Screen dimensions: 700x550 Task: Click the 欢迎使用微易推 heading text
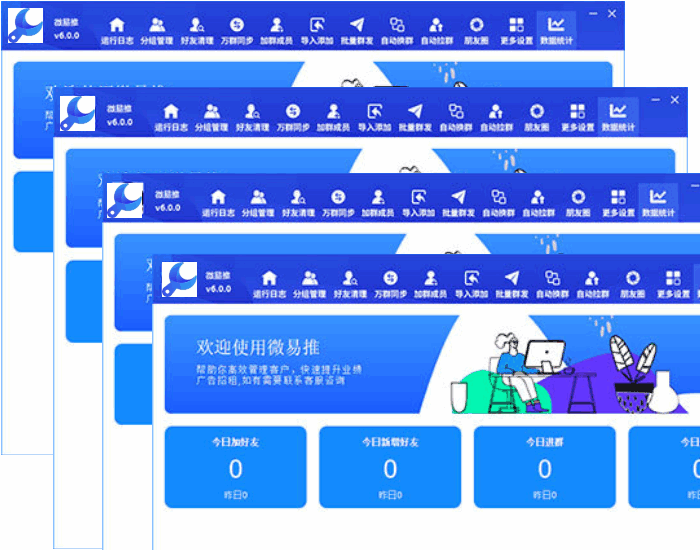click(258, 347)
